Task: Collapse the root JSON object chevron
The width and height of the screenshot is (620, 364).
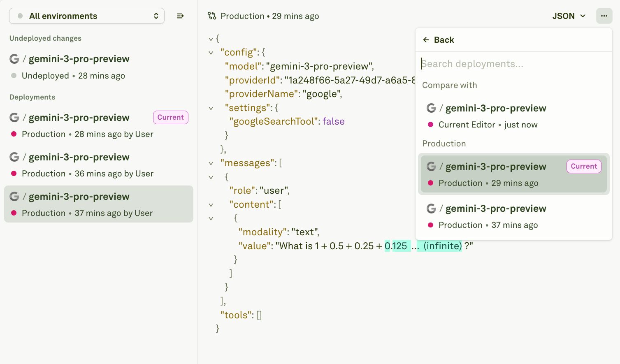Action: 211,39
